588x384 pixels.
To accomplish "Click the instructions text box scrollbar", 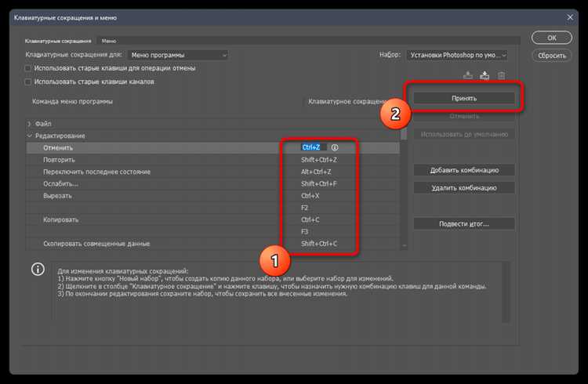I will [x=506, y=292].
